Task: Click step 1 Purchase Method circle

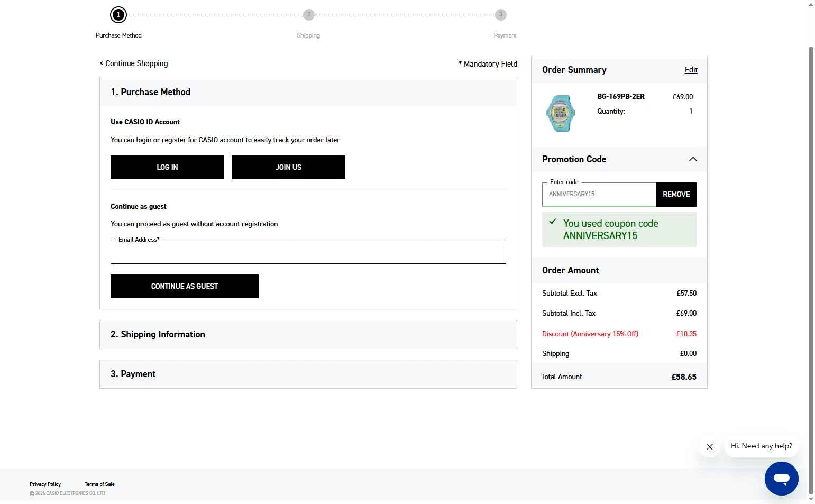Action: (x=118, y=15)
